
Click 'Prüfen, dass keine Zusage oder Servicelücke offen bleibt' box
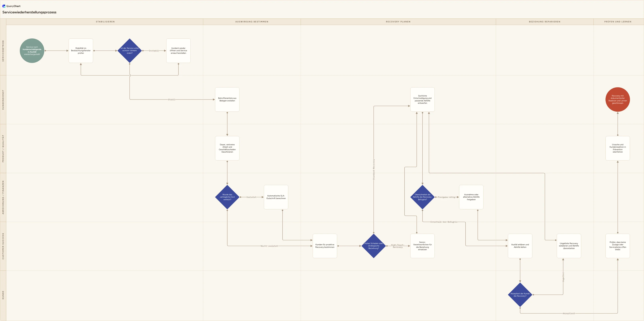pos(618,246)
